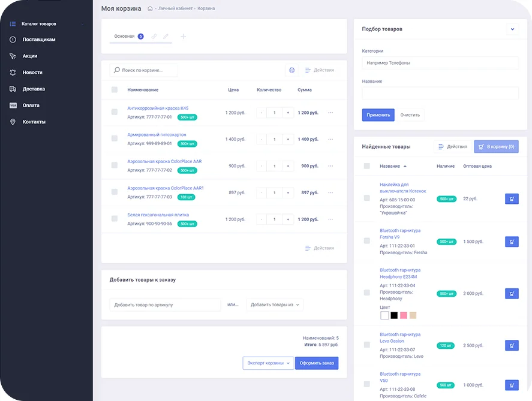Open three-dot menu for ColorPlace AAR1 row
The image size is (532, 401).
pyautogui.click(x=330, y=192)
